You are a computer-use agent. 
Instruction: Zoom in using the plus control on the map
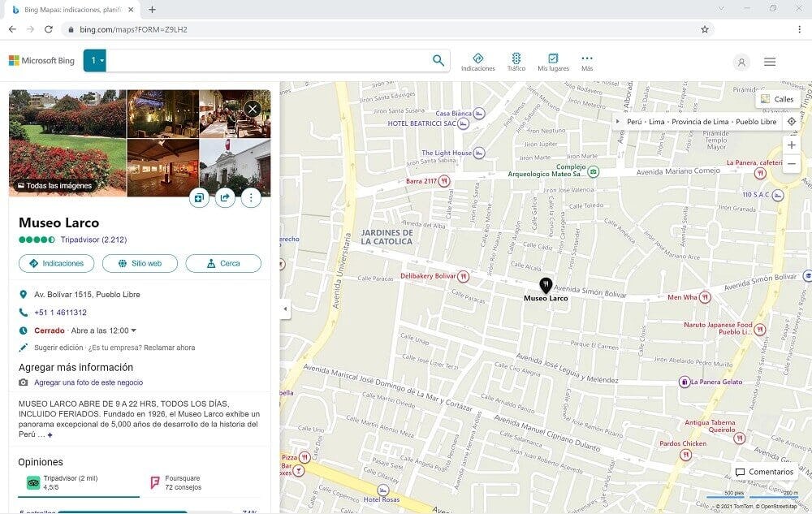click(792, 145)
